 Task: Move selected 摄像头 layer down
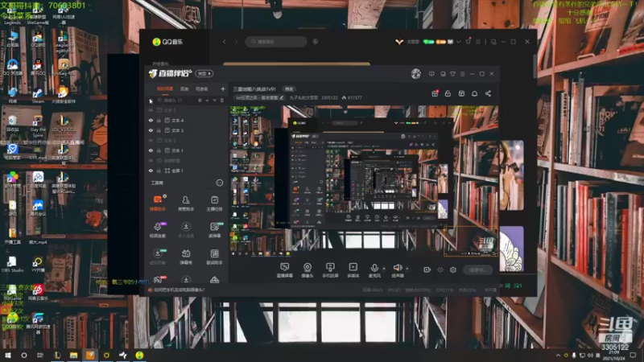(214, 100)
